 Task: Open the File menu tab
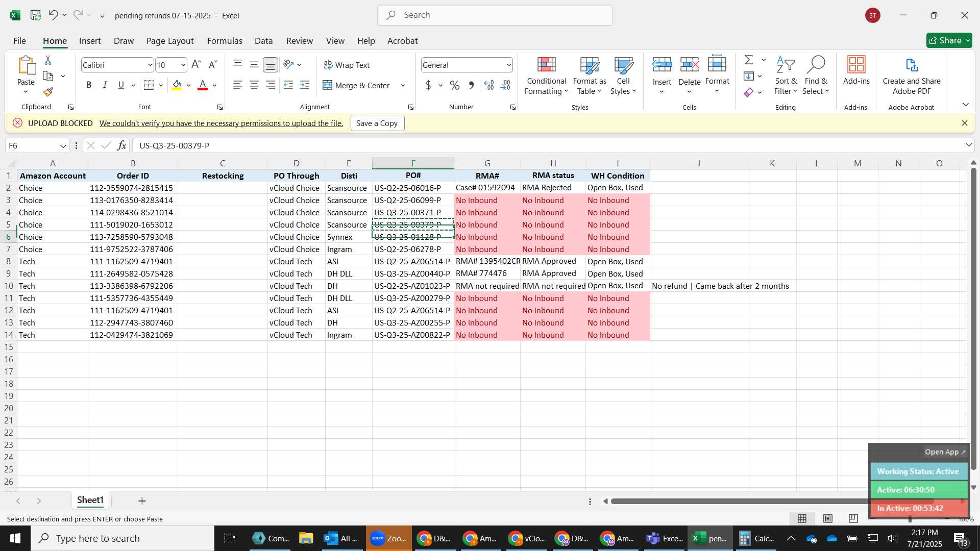[x=19, y=41]
